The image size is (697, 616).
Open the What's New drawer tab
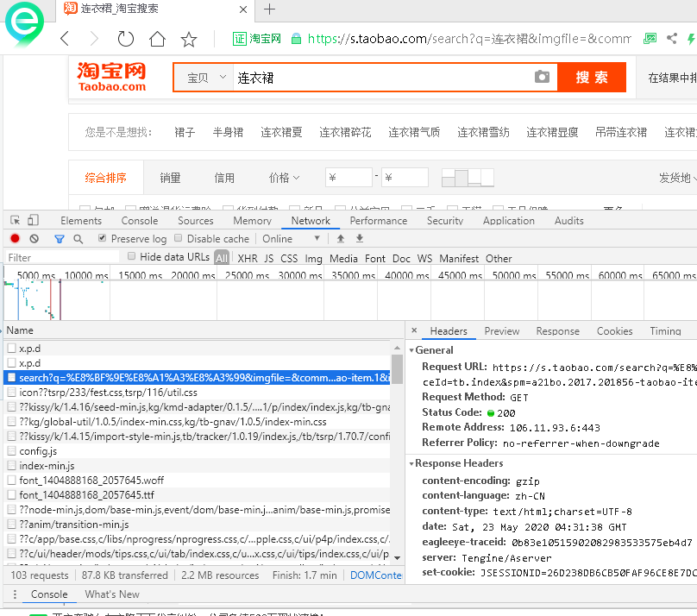(112, 594)
